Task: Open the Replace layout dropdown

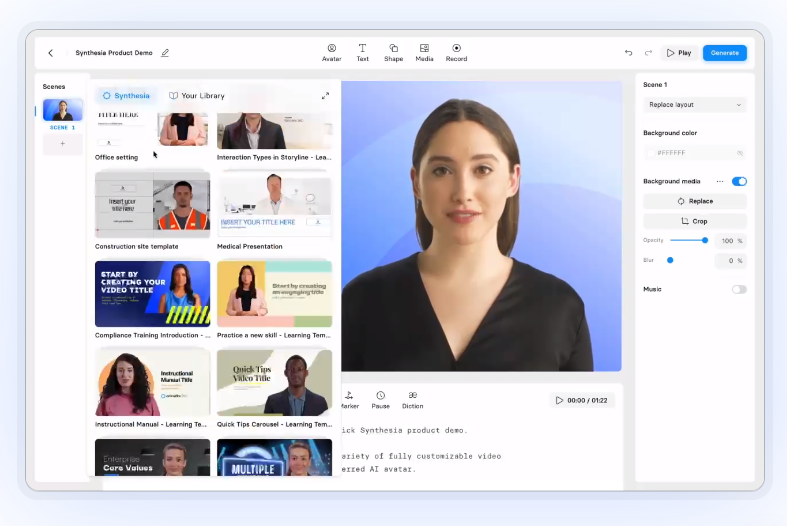Action: pyautogui.click(x=694, y=104)
